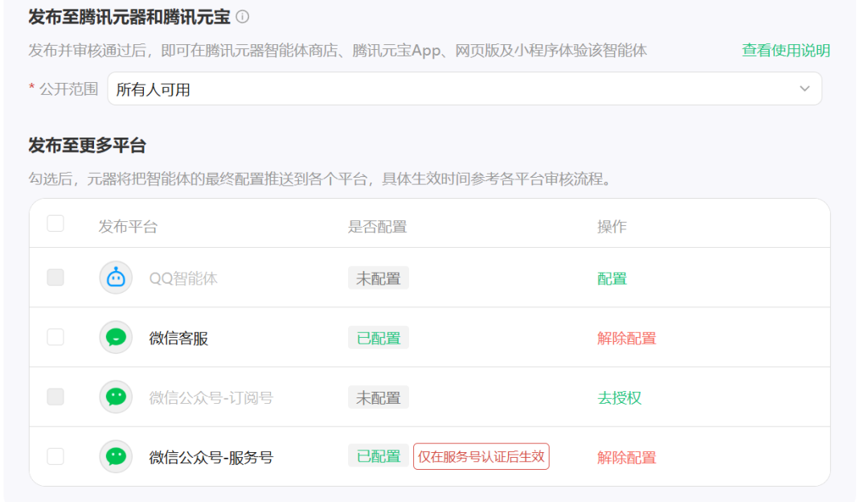Screen dimensions: 868x502
Task: Check the 微信公众号-订阅号 row checkbox
Action: click(55, 397)
